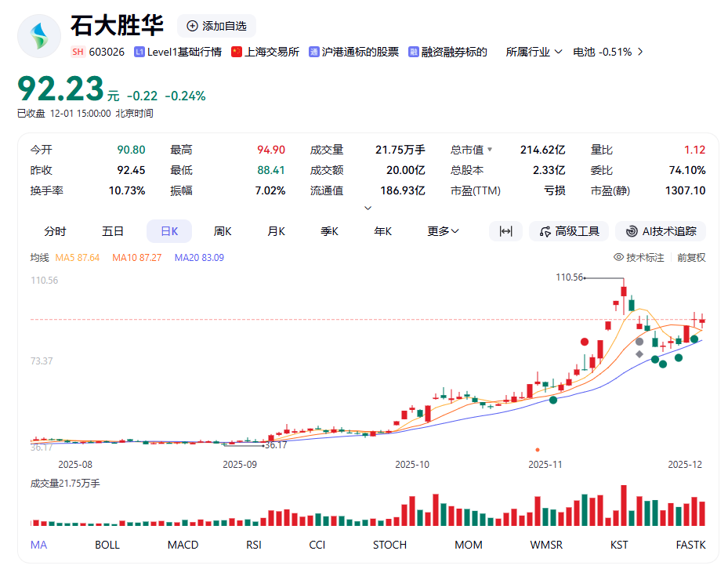Expand the 所属行业 dropdown
Image resolution: width=728 pixels, height=569 pixels.
click(x=534, y=52)
